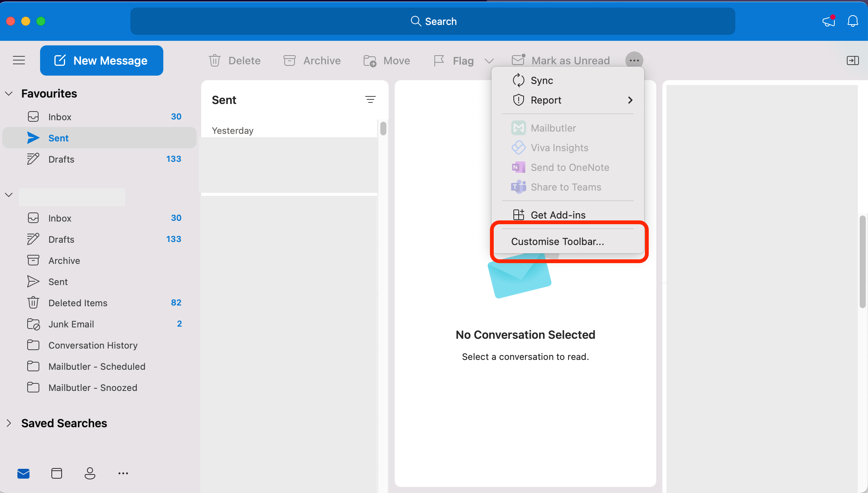
Task: Open the Flag dropdown chevron
Action: pyautogui.click(x=488, y=60)
